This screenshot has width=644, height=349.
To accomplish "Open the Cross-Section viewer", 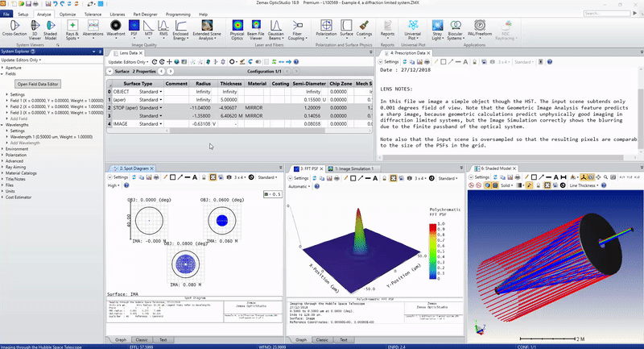I will click(14, 29).
